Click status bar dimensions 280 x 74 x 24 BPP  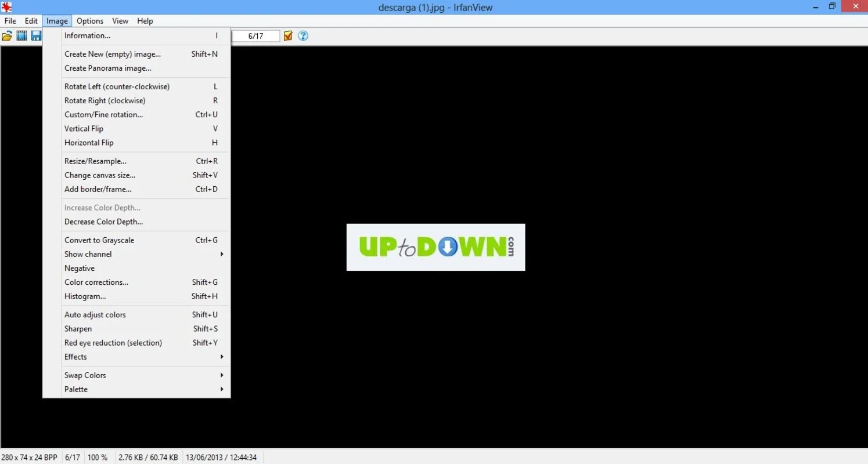click(30, 457)
